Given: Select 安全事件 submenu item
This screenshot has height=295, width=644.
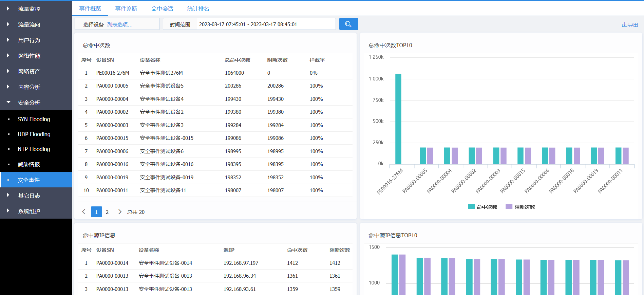Looking at the screenshot, I should point(36,180).
